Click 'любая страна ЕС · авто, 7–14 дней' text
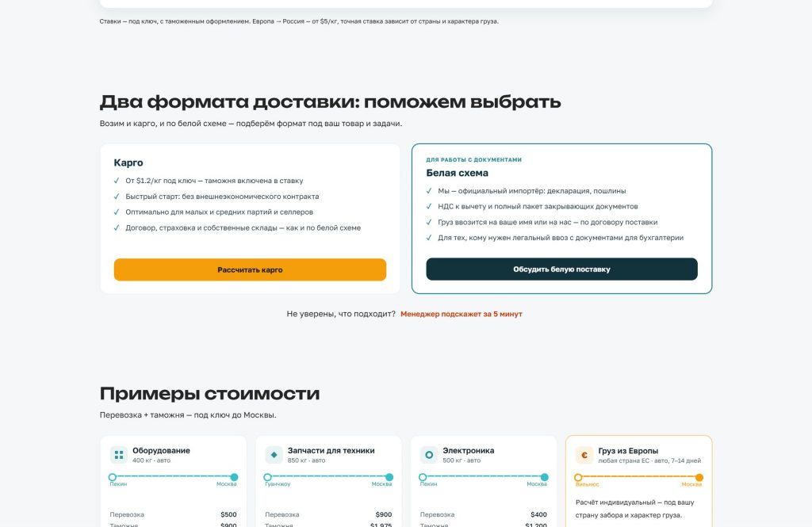Image resolution: width=812 pixels, height=527 pixels. [x=649, y=460]
